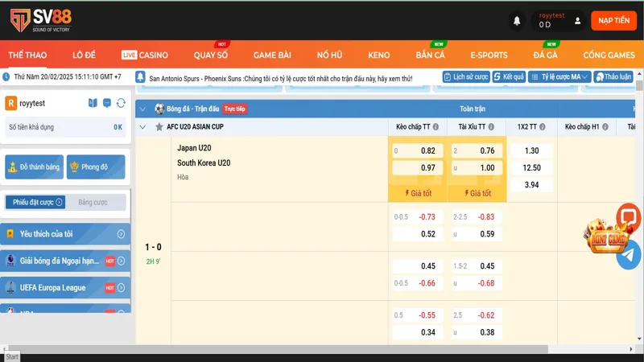Screen dimensions: 644x362
Task: Open the Thể Thao menu
Action: (x=27, y=55)
